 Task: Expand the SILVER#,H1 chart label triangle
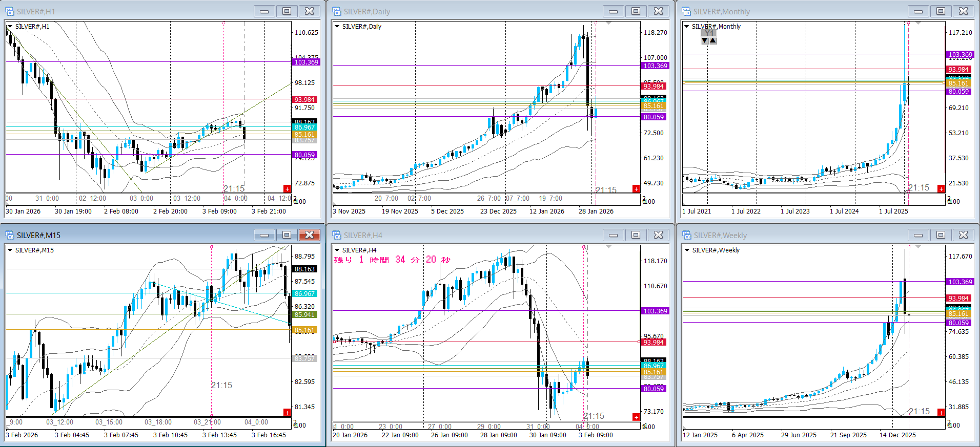10,27
